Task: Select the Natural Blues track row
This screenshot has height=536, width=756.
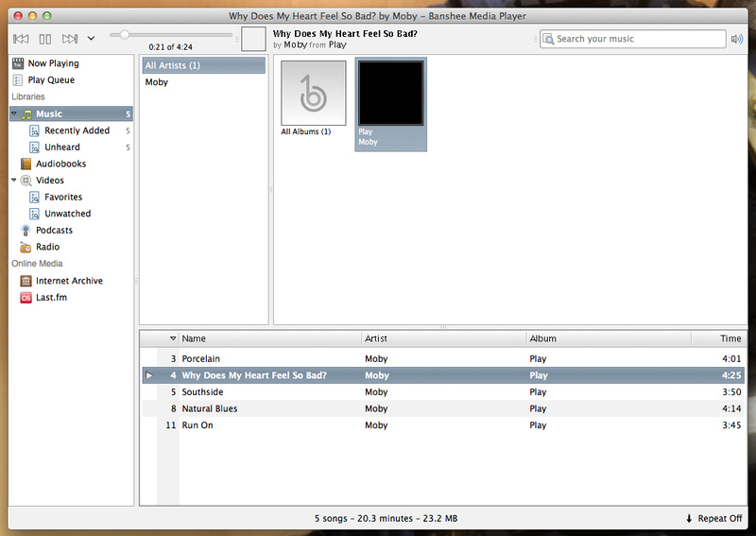Action: click(x=443, y=408)
